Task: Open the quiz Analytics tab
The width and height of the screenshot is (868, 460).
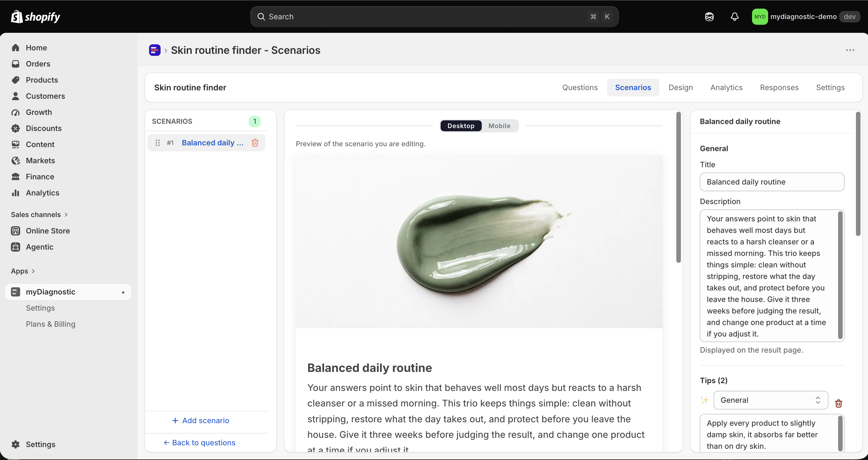Action: click(726, 88)
